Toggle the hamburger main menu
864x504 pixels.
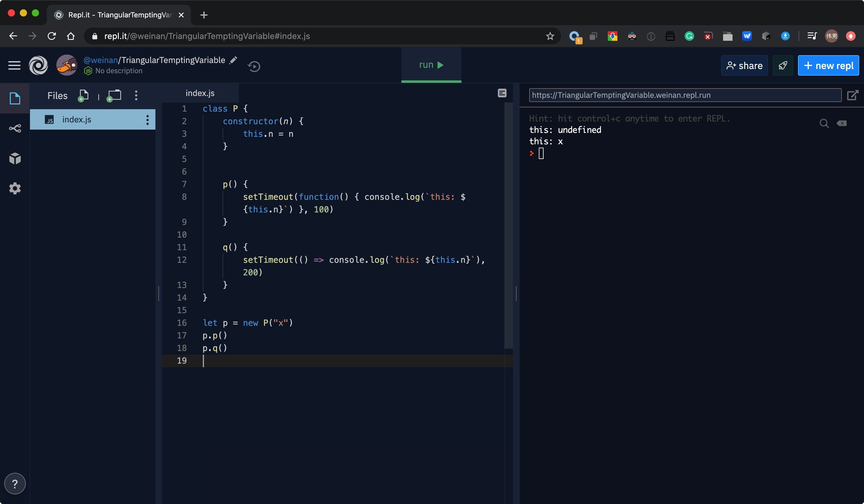click(x=14, y=65)
